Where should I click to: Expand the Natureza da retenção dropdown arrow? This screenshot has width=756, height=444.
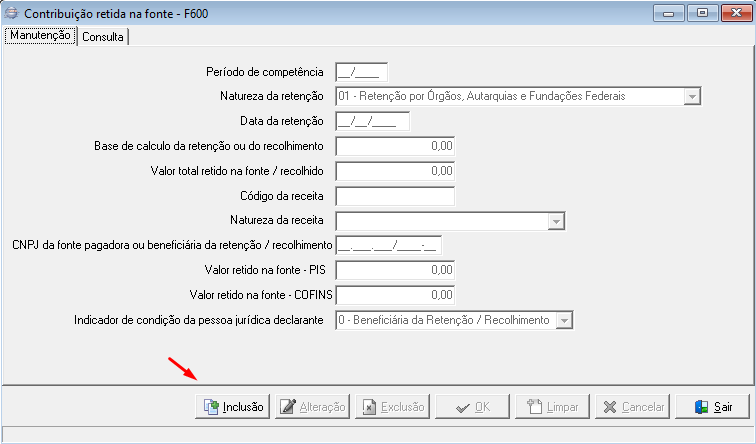pyautogui.click(x=692, y=96)
